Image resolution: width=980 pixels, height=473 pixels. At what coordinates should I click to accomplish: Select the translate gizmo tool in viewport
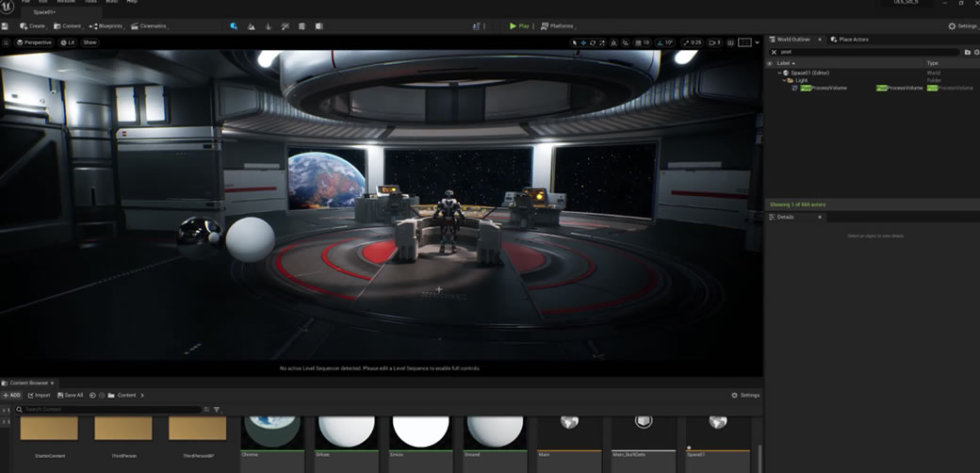583,42
